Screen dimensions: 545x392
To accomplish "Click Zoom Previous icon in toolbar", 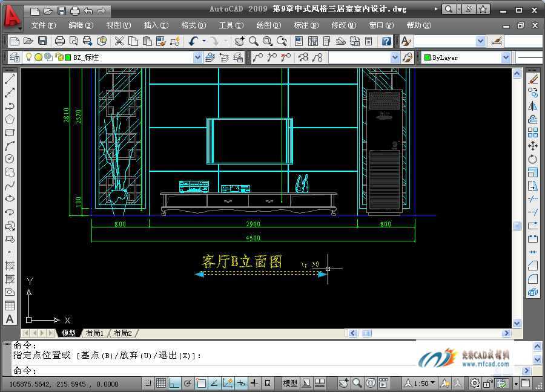I will point(282,41).
